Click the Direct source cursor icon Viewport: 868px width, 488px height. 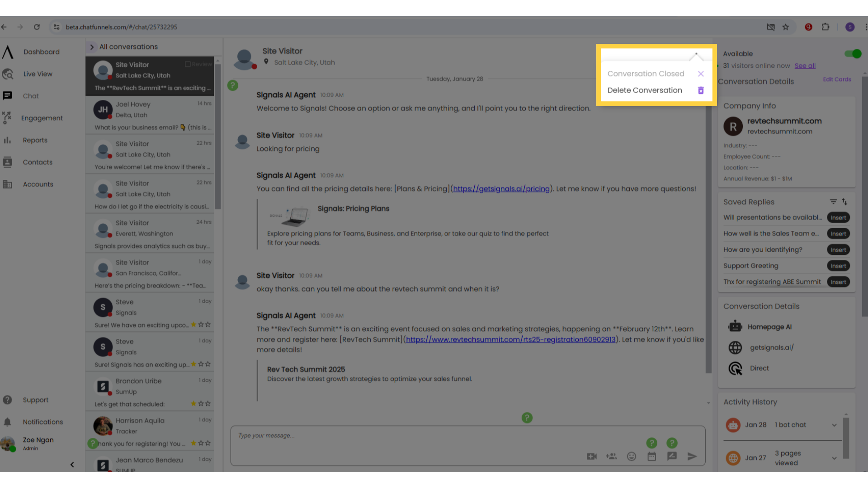tap(735, 369)
